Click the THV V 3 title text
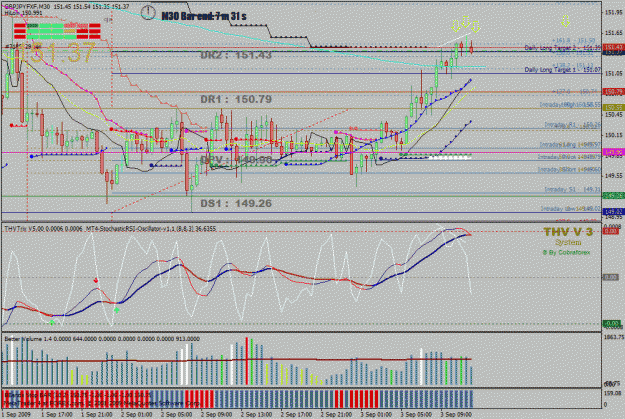625x419 pixels. click(568, 232)
